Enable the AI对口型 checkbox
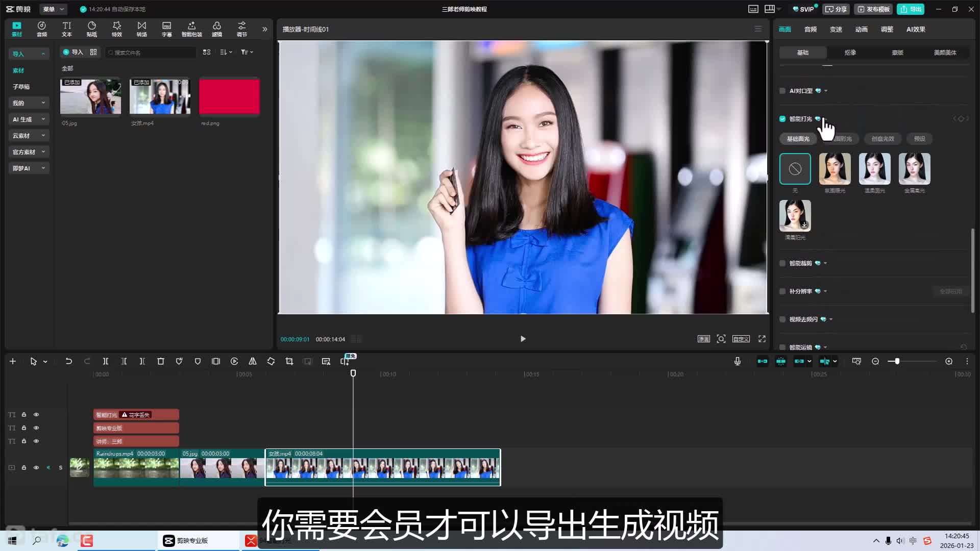Image resolution: width=980 pixels, height=551 pixels. click(782, 91)
